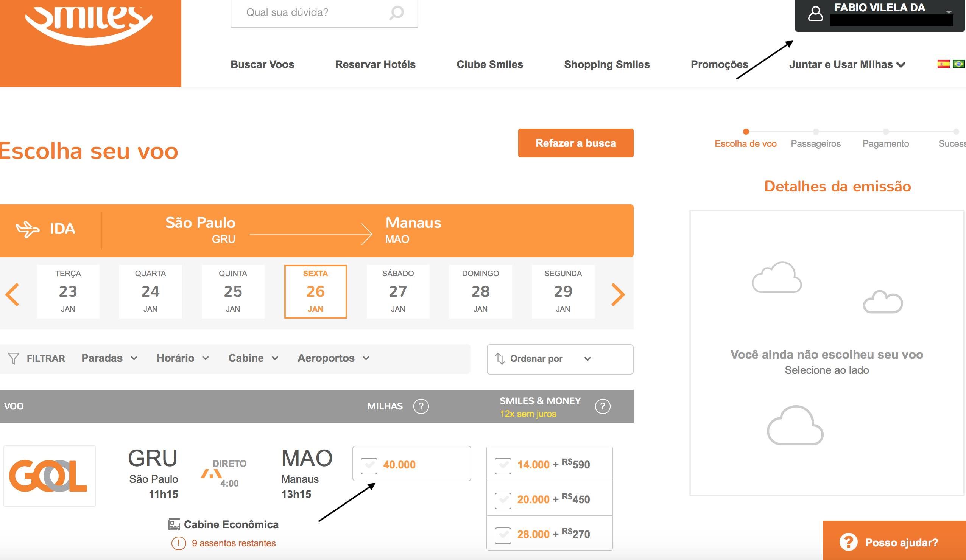Open the Ordenar por dropdown
This screenshot has height=560, width=966.
point(560,359)
